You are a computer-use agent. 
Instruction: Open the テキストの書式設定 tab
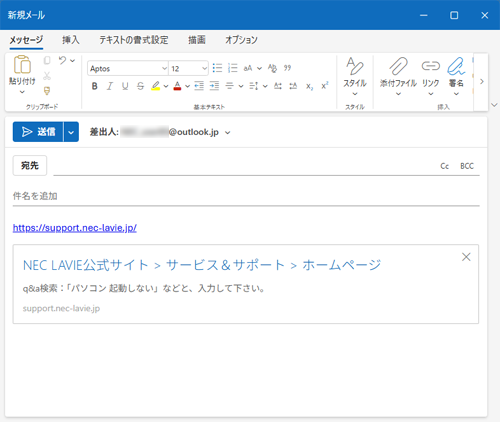pos(134,40)
